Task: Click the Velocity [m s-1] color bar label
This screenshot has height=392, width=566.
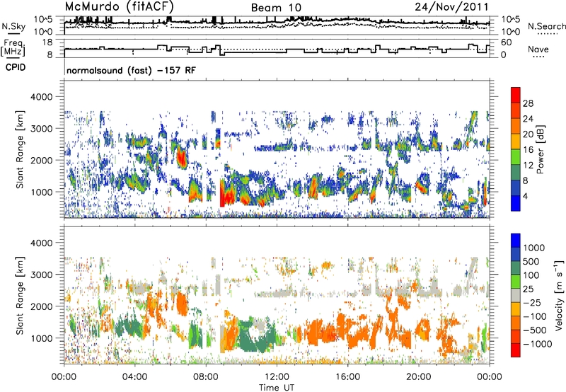Action: (559, 295)
